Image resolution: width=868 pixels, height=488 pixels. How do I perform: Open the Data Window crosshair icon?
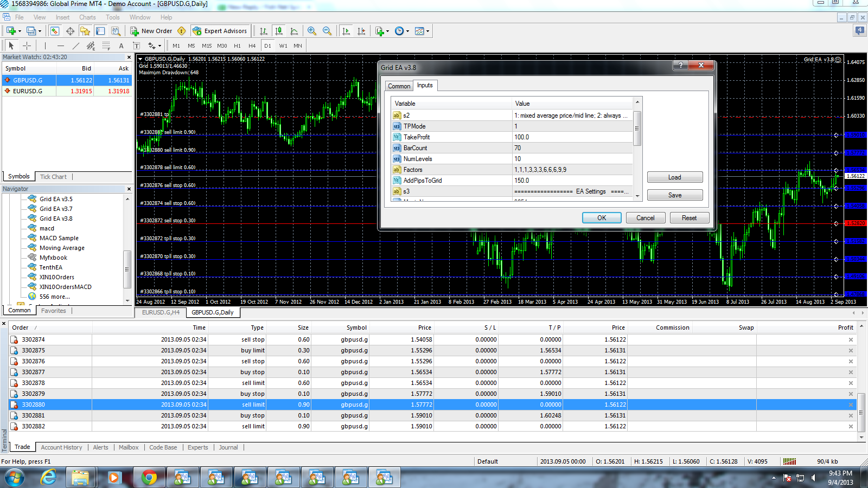click(x=70, y=31)
